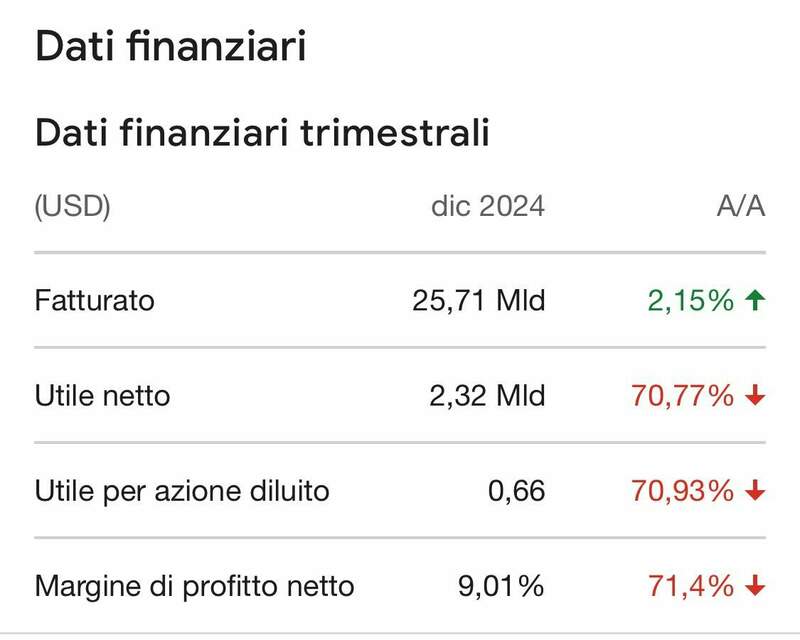Click the 2,32 Mld net income value
The height and width of the screenshot is (640, 800).
487,396
